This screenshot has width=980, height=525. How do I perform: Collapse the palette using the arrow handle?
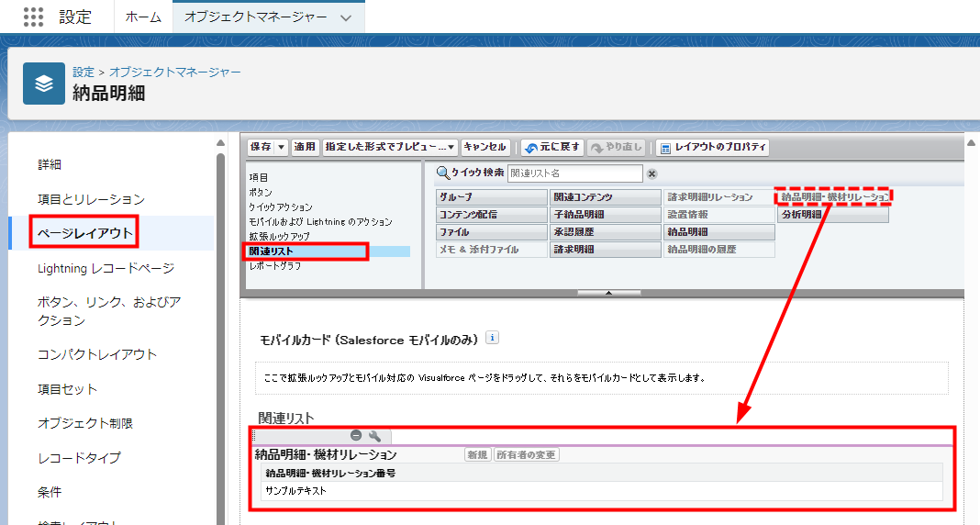click(607, 293)
